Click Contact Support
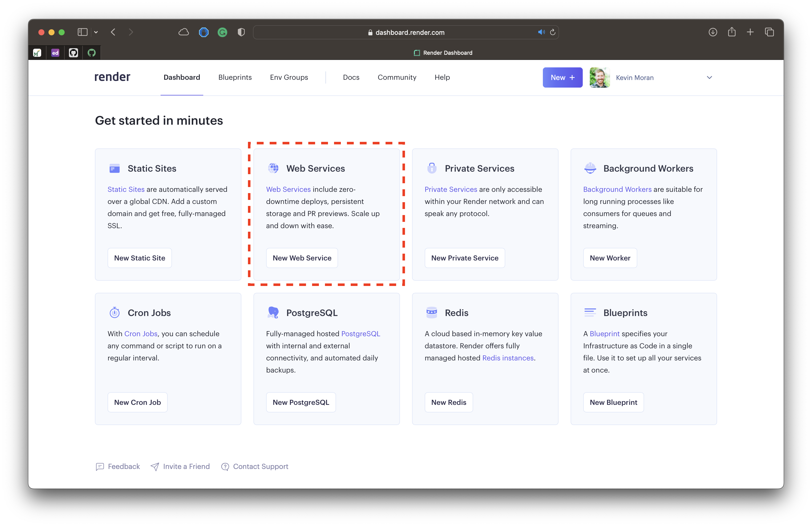812x526 pixels. click(x=255, y=467)
